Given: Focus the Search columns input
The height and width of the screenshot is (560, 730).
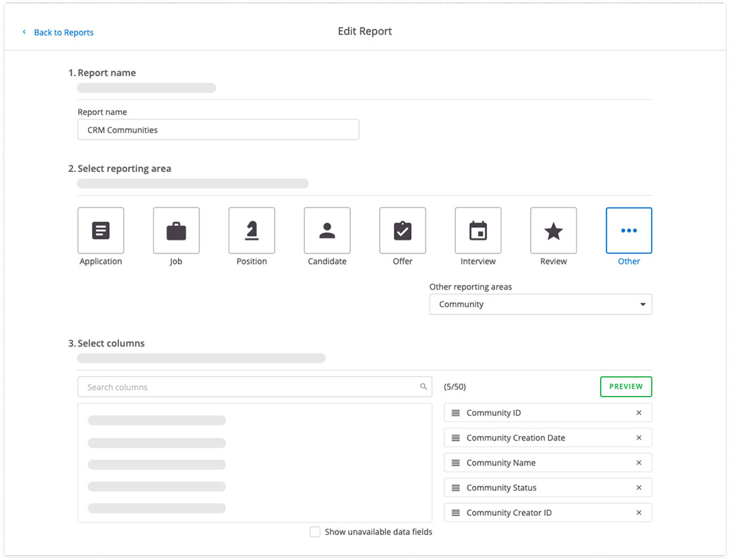Looking at the screenshot, I should pos(249,387).
